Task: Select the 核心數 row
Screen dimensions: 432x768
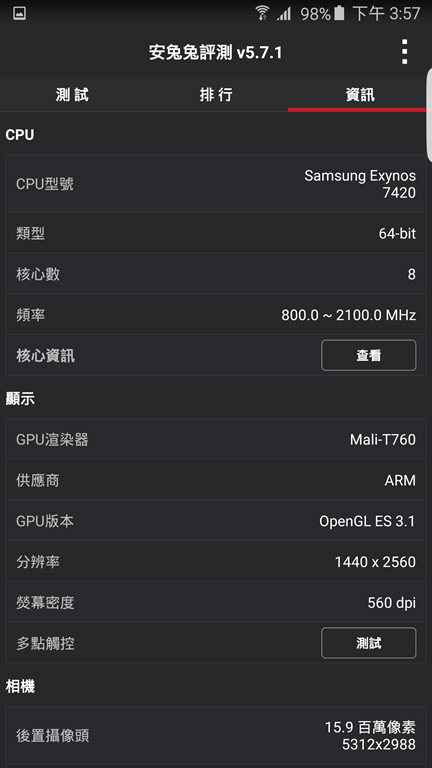Action: (x=216, y=273)
